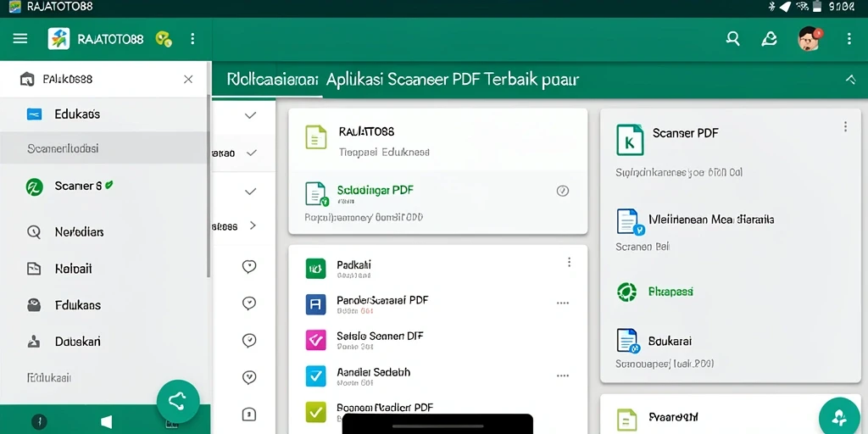Screen dimensions: 868x434
Task: Toggle the green check for Boanem PDF
Action: pyautogui.click(x=316, y=412)
